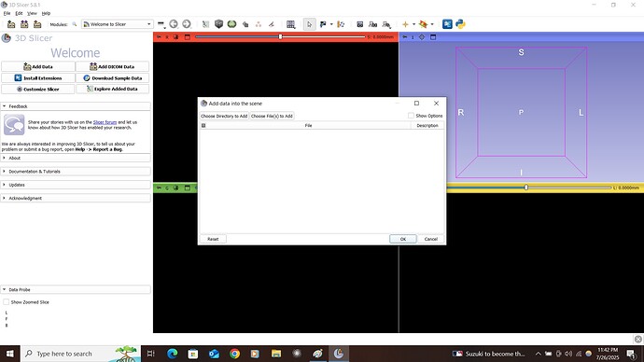Screen dimensions: 644x362
Task: Click the Slicer forum link
Action: point(105,122)
